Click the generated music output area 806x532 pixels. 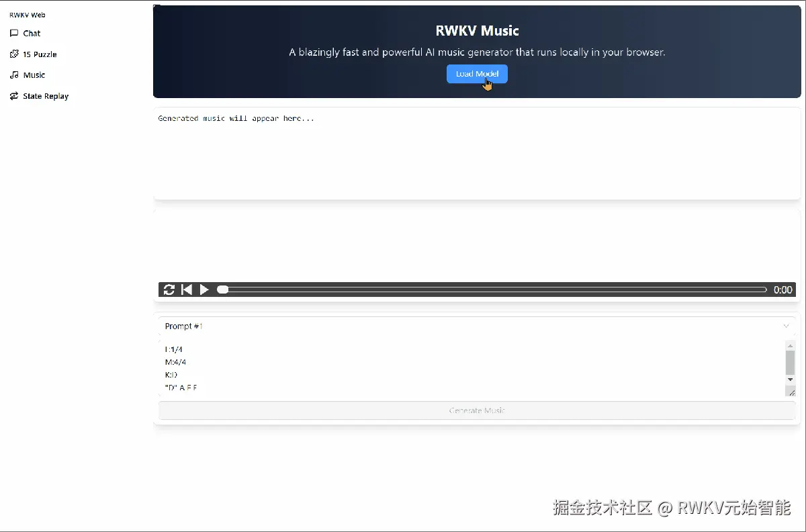click(477, 154)
